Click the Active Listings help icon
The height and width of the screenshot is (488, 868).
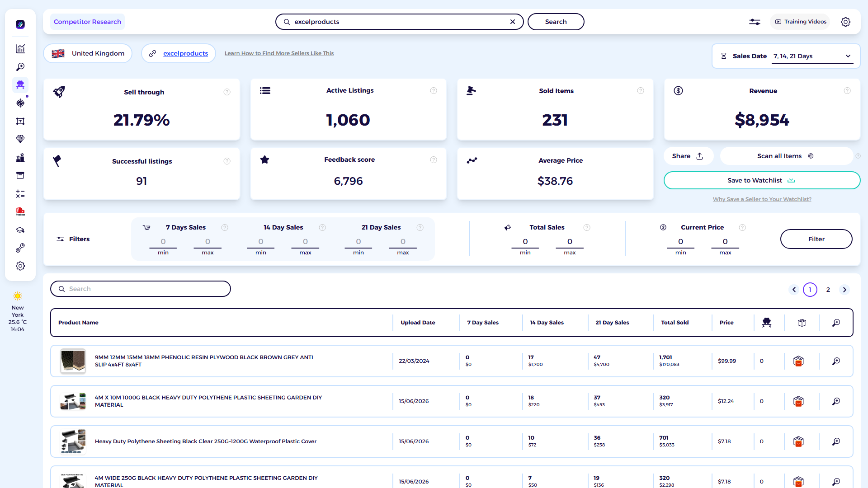(434, 91)
